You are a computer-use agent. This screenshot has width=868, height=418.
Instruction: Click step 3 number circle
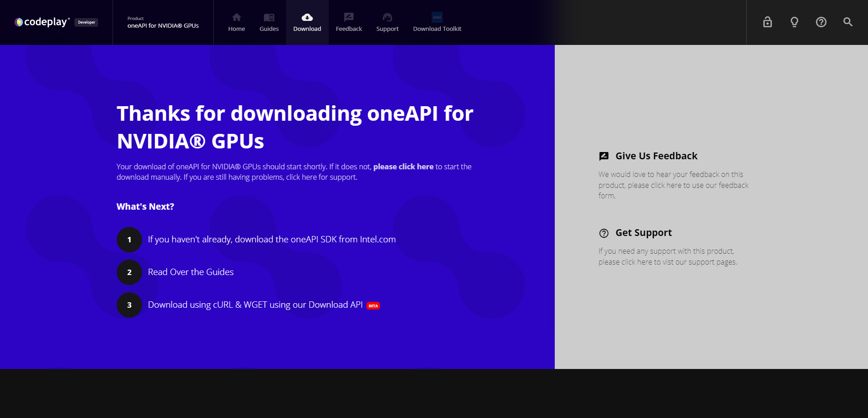[x=129, y=305]
